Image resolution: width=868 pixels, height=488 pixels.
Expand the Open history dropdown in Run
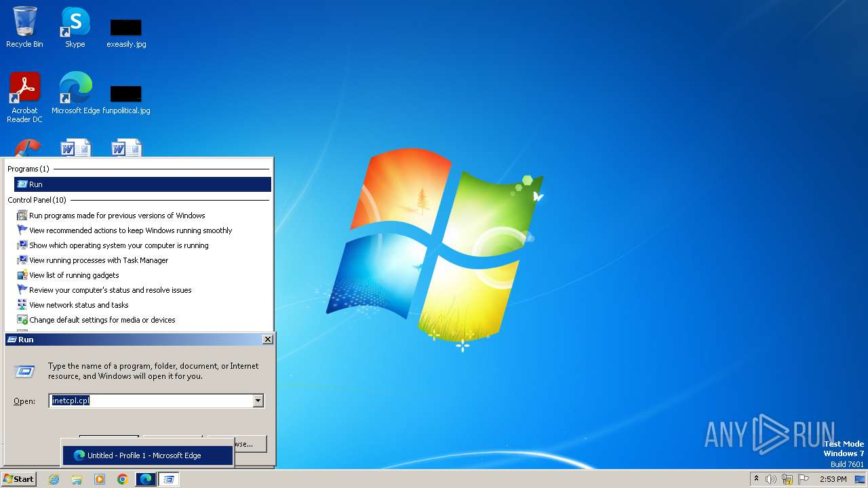point(258,401)
